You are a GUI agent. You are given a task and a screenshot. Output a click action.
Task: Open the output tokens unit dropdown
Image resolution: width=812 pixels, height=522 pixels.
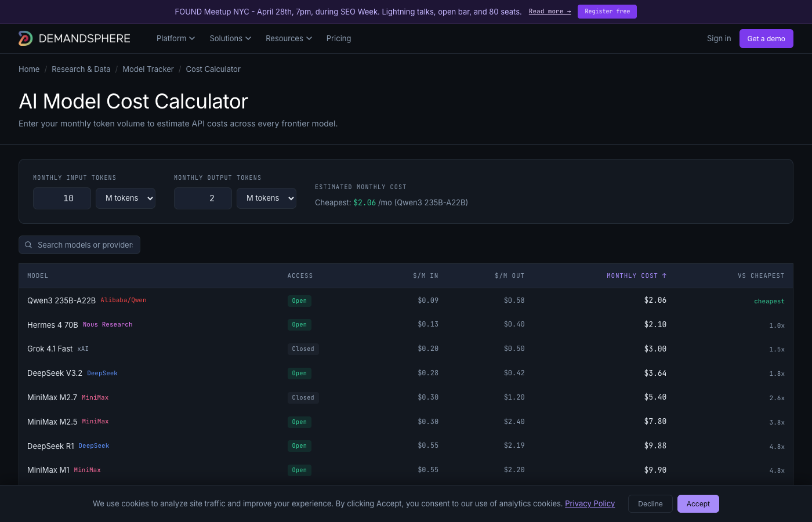pos(266,198)
